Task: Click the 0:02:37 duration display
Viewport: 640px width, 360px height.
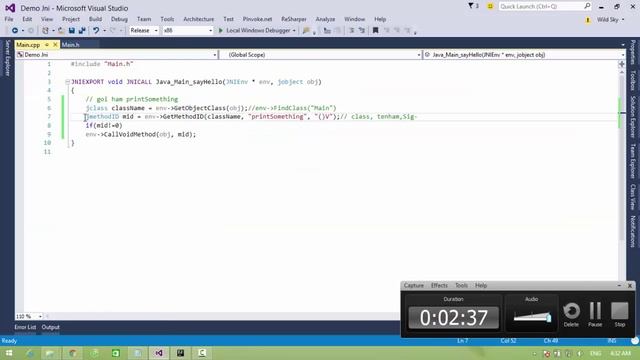Action: point(454,318)
